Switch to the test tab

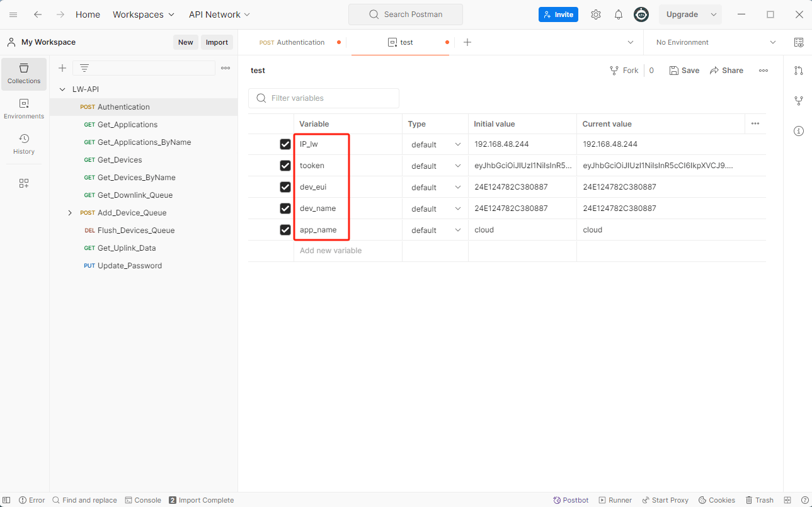pyautogui.click(x=400, y=42)
